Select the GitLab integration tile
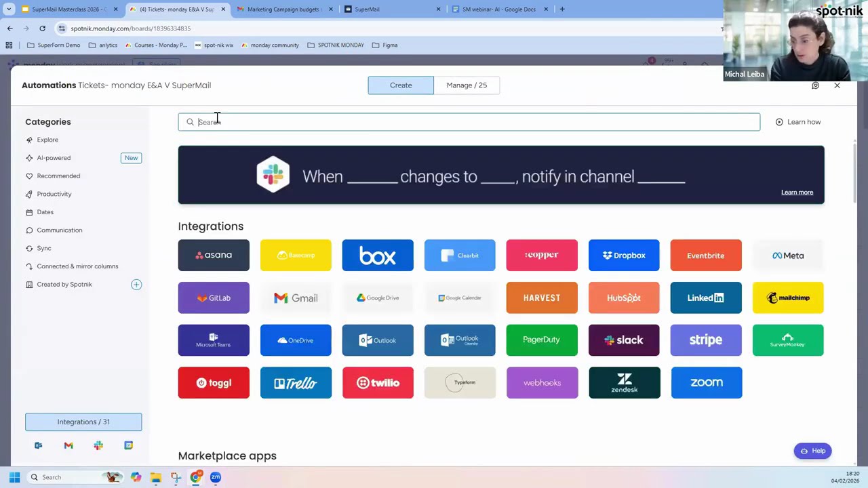Viewport: 868px width, 488px height. click(214, 298)
